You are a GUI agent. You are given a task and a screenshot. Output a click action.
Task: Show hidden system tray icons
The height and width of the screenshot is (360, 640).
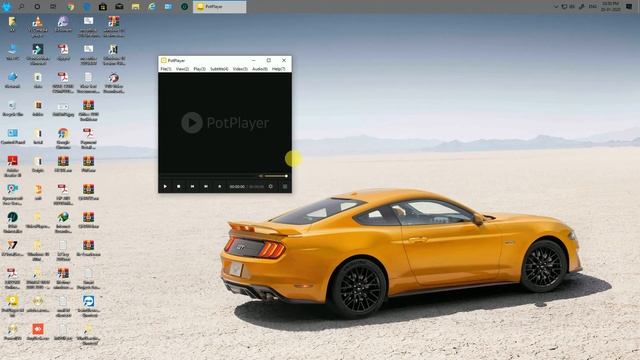click(556, 7)
